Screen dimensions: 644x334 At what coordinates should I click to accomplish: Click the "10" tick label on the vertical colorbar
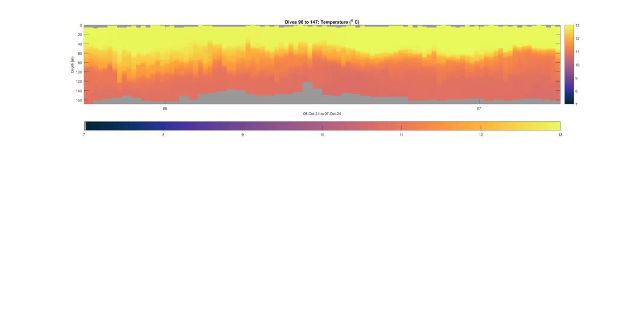tap(577, 65)
